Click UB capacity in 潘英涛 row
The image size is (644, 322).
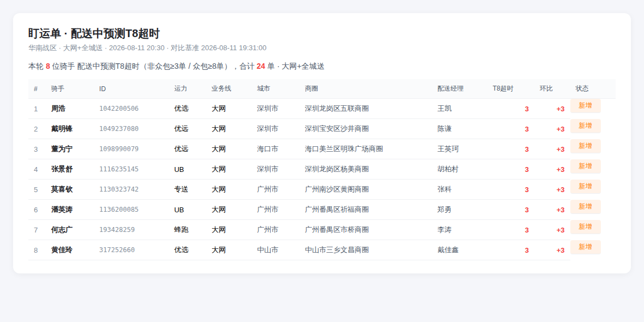click(x=179, y=210)
